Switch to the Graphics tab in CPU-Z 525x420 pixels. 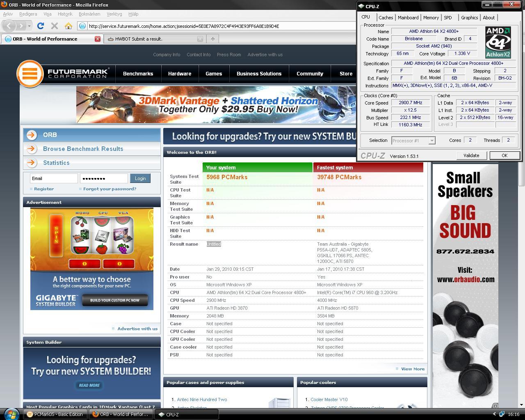pos(469,18)
